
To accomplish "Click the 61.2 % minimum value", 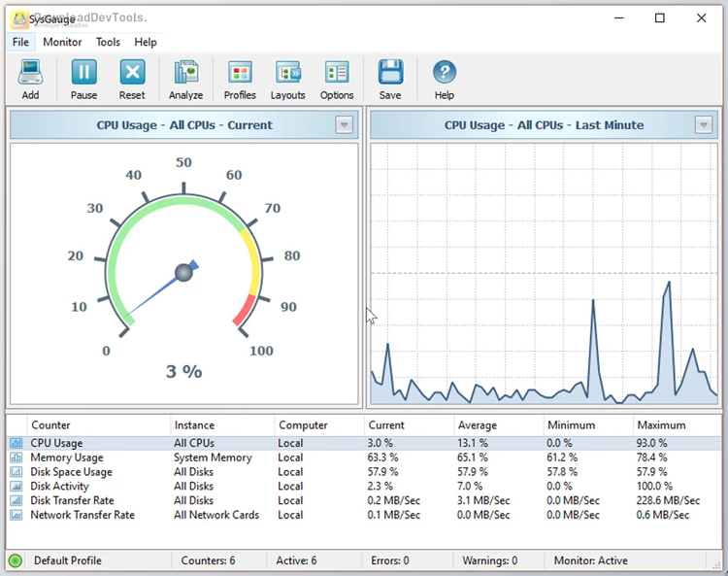I will pyautogui.click(x=562, y=457).
